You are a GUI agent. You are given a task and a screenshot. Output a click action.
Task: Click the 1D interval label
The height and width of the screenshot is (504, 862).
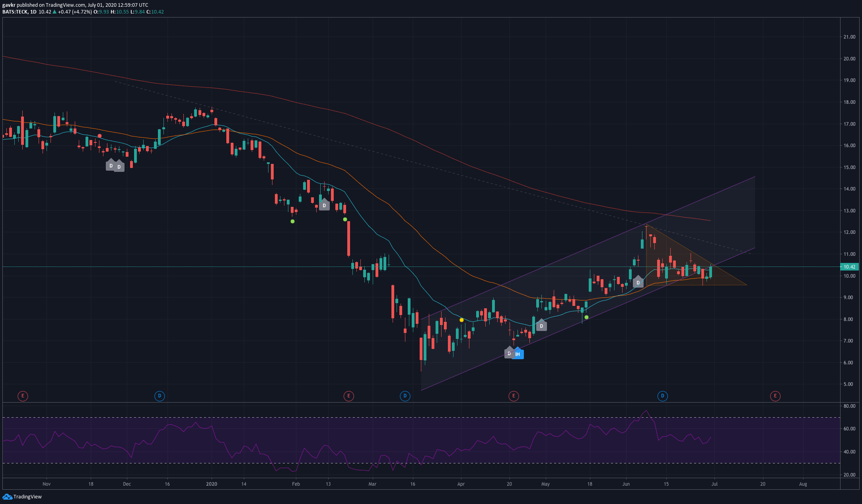(x=33, y=12)
